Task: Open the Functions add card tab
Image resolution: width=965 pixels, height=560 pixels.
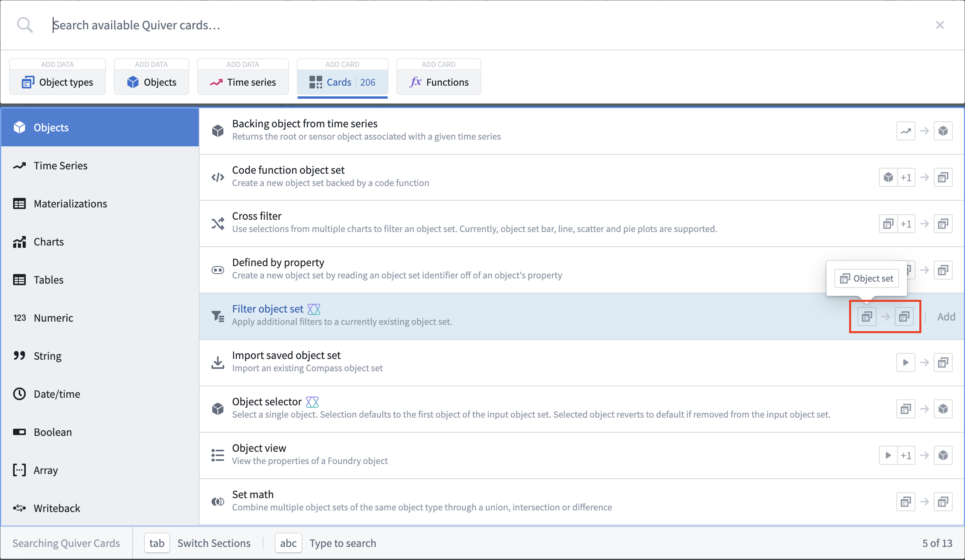Action: coord(439,77)
